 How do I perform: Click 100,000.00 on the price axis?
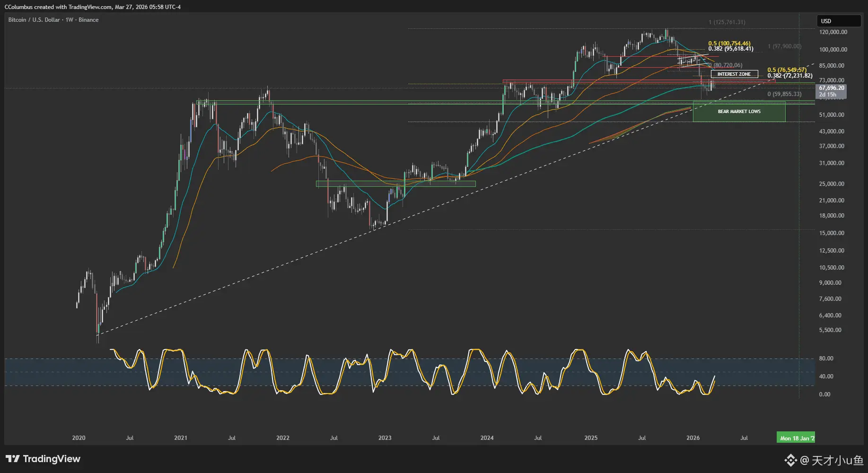tap(833, 50)
